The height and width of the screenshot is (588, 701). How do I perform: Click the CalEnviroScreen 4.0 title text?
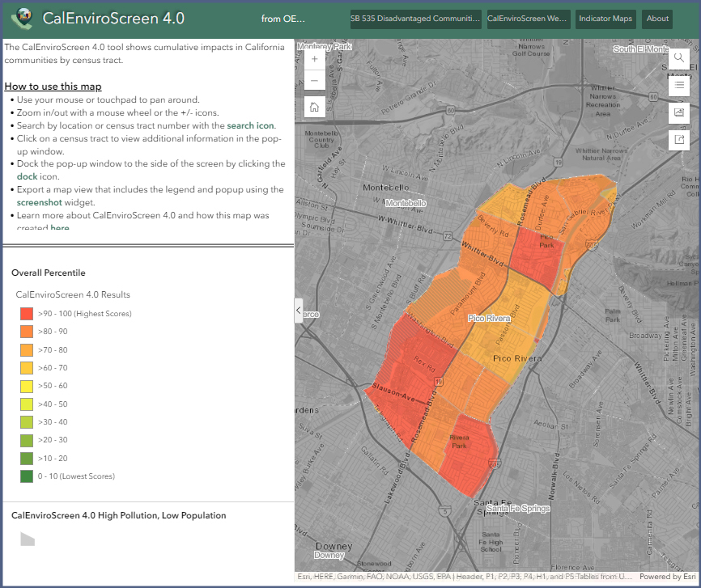click(x=113, y=19)
